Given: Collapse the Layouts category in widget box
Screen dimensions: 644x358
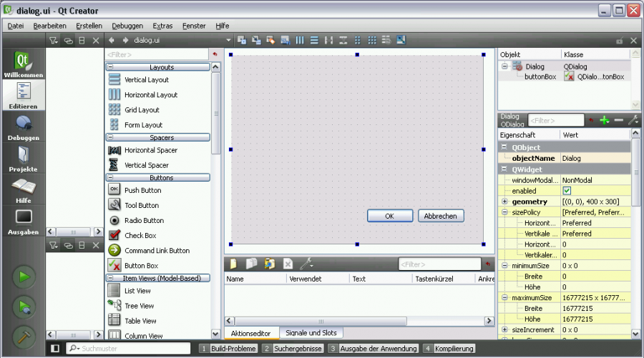Looking at the screenshot, I should [112, 67].
